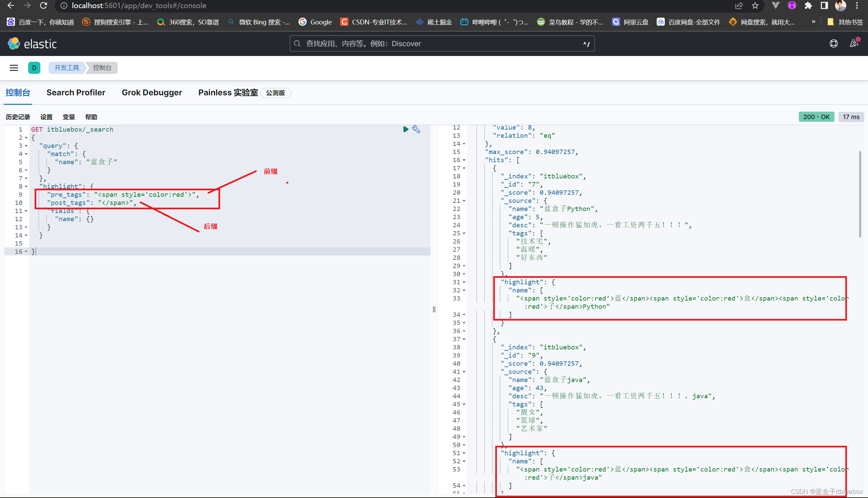Open the wrench actions menu icon
The image size is (868, 498).
[416, 129]
